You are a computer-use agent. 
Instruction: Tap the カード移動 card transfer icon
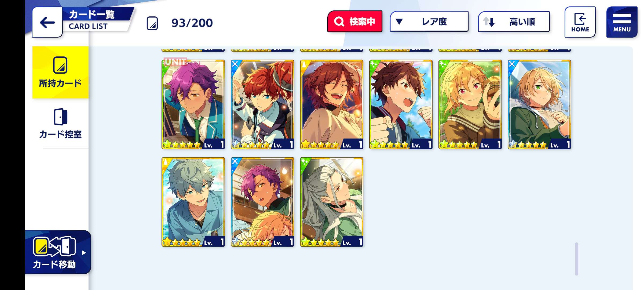coord(54,246)
